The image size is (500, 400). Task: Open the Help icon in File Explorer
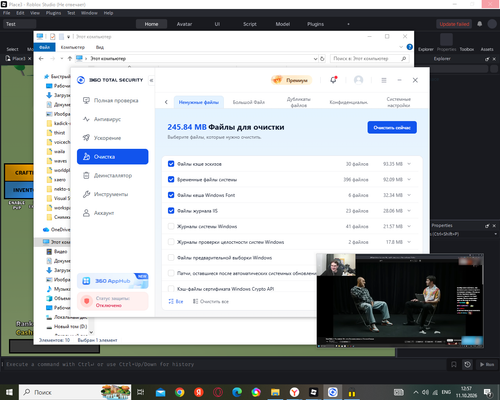410,47
